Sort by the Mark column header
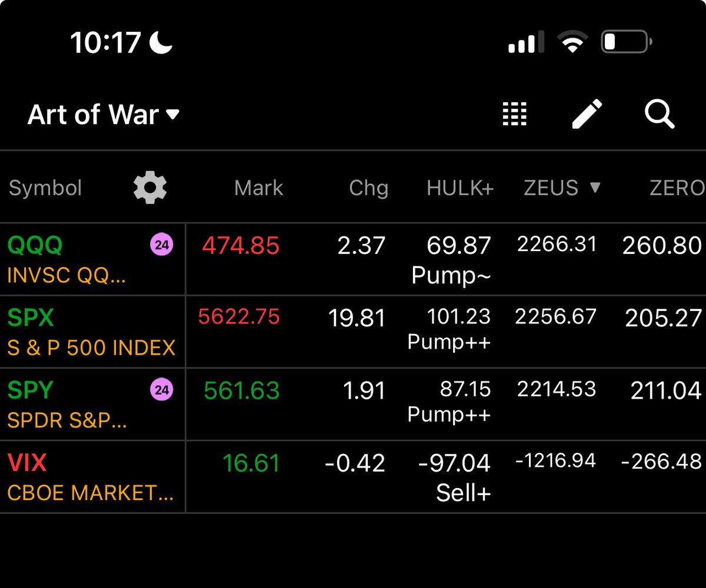The height and width of the screenshot is (588, 706). 258,188
